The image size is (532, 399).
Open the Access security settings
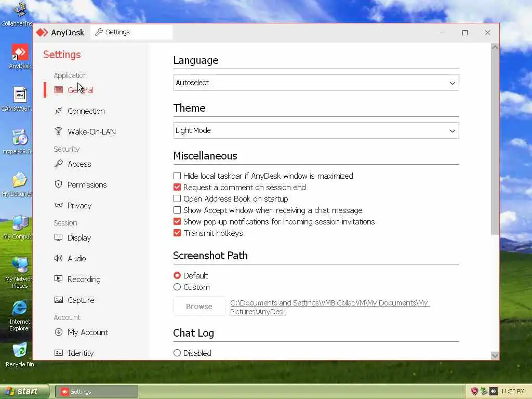[79, 164]
